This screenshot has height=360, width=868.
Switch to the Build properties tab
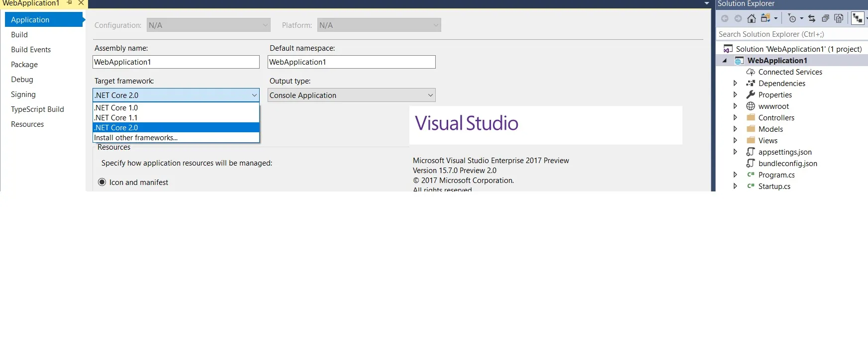(x=19, y=35)
